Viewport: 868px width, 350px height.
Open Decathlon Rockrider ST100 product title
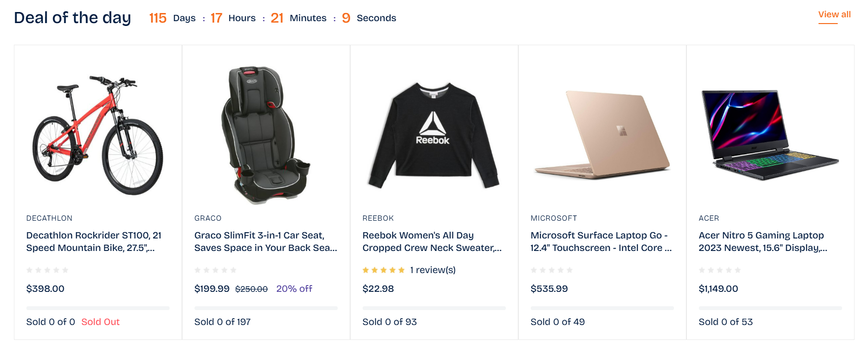(94, 241)
